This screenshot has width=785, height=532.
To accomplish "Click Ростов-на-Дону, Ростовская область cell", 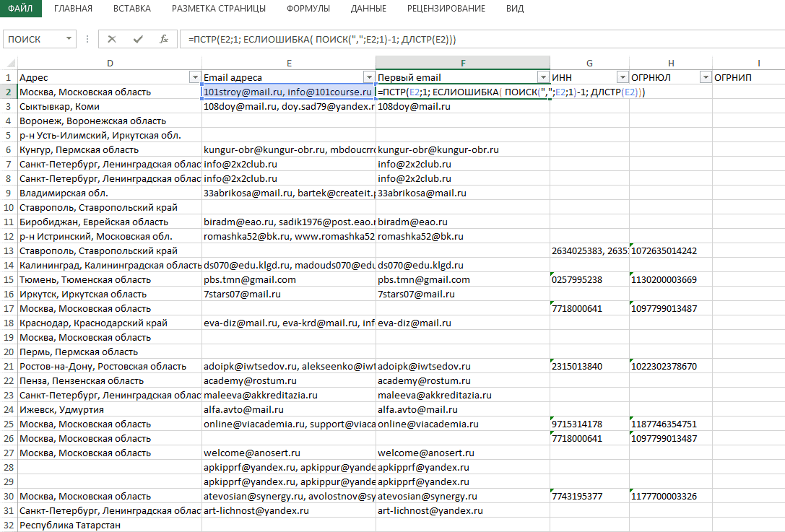I will (110, 367).
